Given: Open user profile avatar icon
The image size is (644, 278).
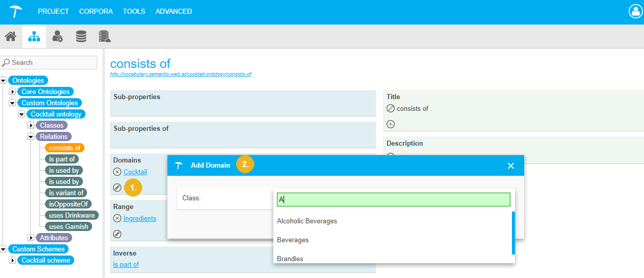Looking at the screenshot, I should [635, 11].
